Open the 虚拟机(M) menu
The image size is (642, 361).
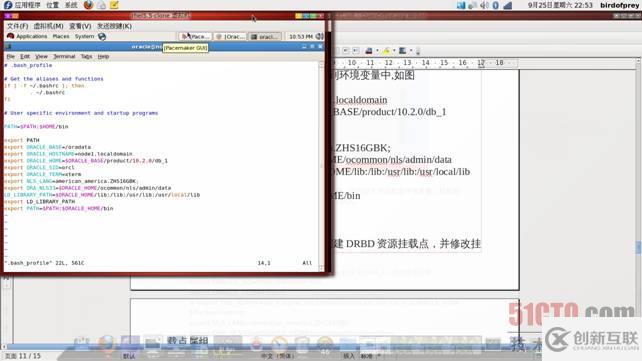coord(48,26)
